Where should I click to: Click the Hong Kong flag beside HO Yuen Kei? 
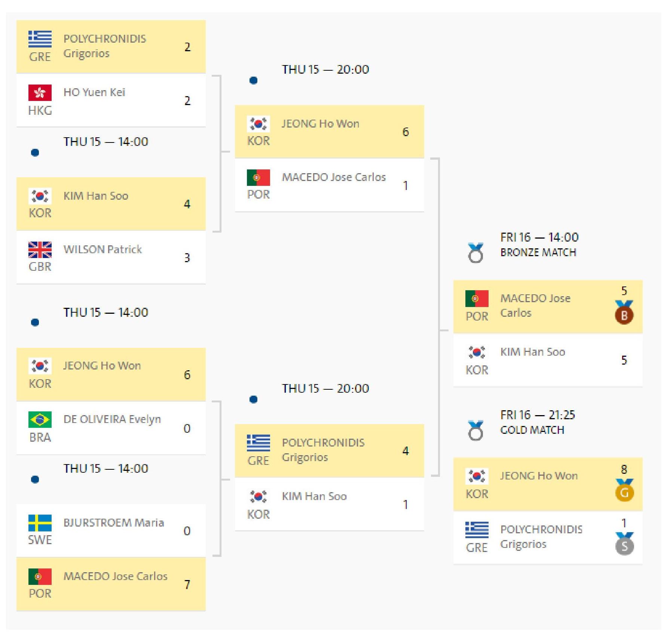[x=40, y=93]
